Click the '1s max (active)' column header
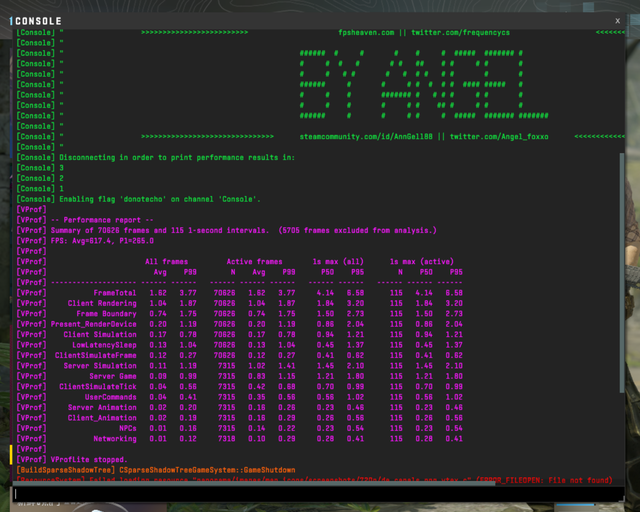Viewport: 640px width, 512px height. (x=422, y=261)
